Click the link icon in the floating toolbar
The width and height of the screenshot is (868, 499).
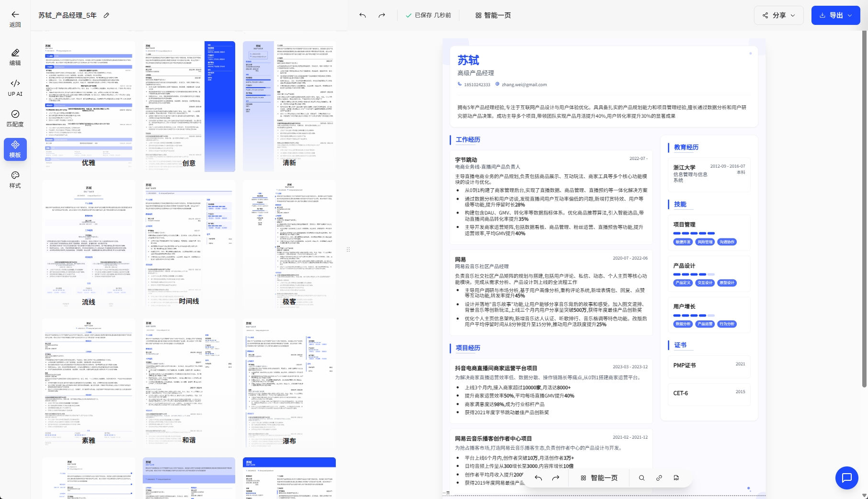coord(659,478)
